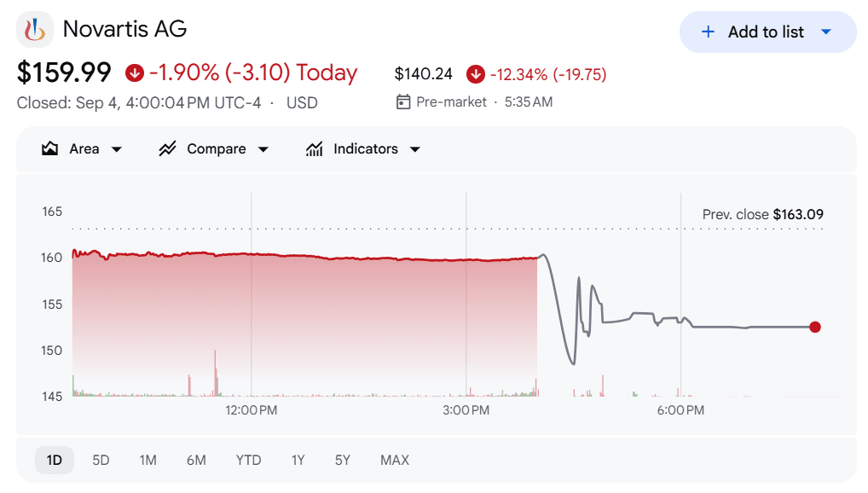868x493 pixels.
Task: Click the red down-arrow next to -1.90%
Action: pos(135,72)
